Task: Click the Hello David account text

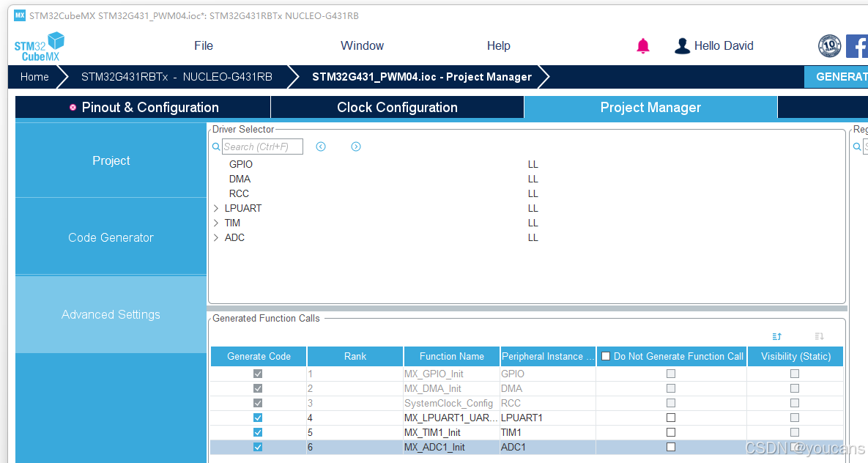Action: tap(724, 46)
